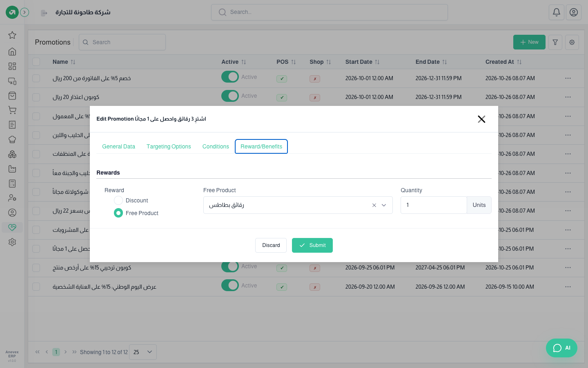Toggle Active switch for كوبون اعتذار row
Viewport: 588px width, 368px height.
click(230, 96)
